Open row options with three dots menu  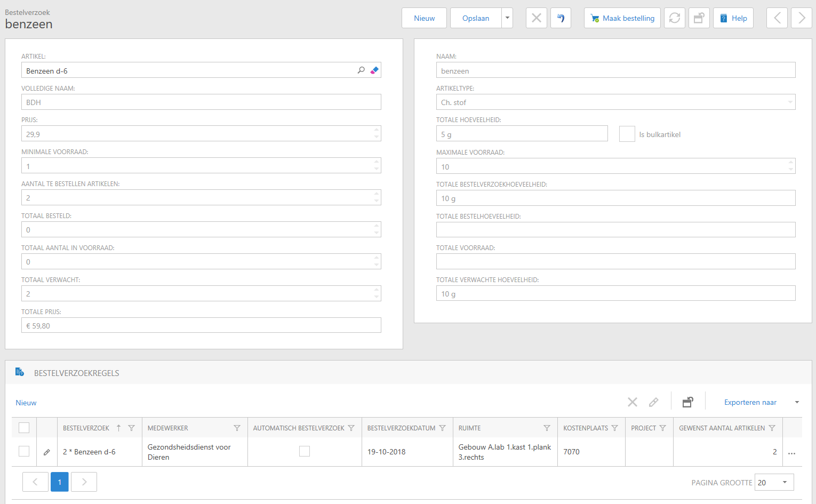[791, 453]
